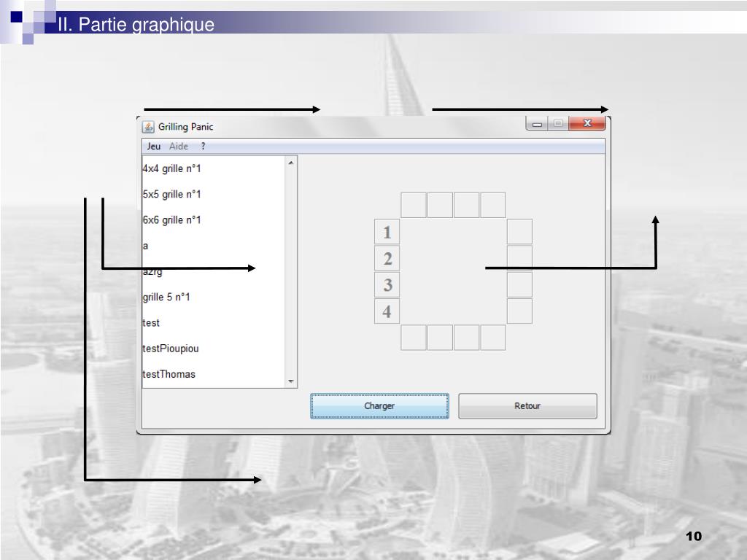Click the greyed maximize button of Grilling Panic
This screenshot has width=747, height=560.
point(558,123)
